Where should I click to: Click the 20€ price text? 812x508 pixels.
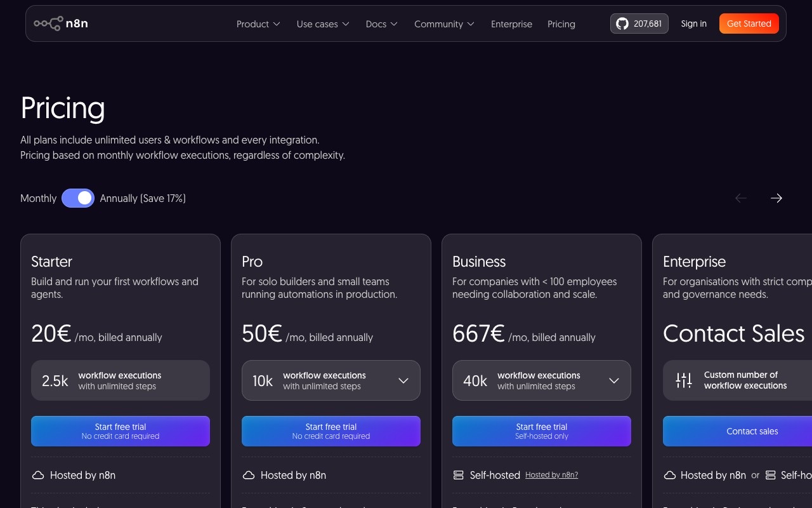tap(51, 333)
